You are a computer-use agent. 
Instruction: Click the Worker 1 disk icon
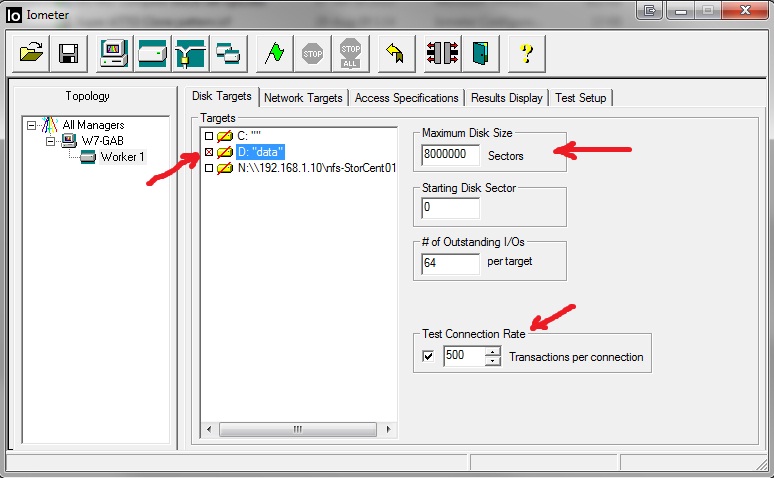pos(88,157)
